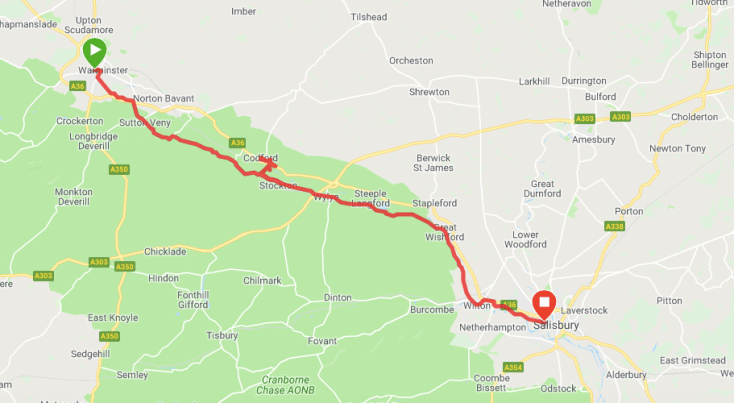The width and height of the screenshot is (734, 403).
Task: Click the Alderbury village label
Action: click(x=626, y=375)
